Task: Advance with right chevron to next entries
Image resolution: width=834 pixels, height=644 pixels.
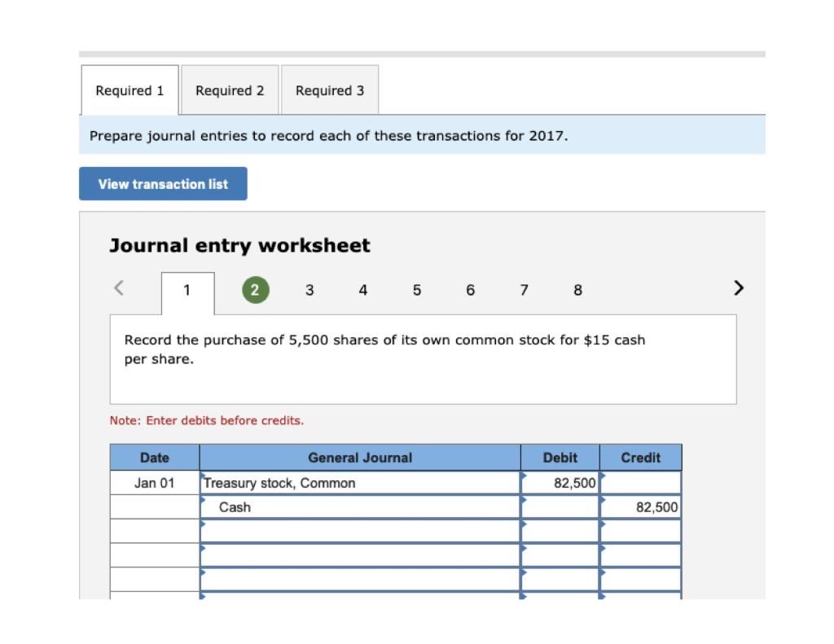Action: coord(738,287)
